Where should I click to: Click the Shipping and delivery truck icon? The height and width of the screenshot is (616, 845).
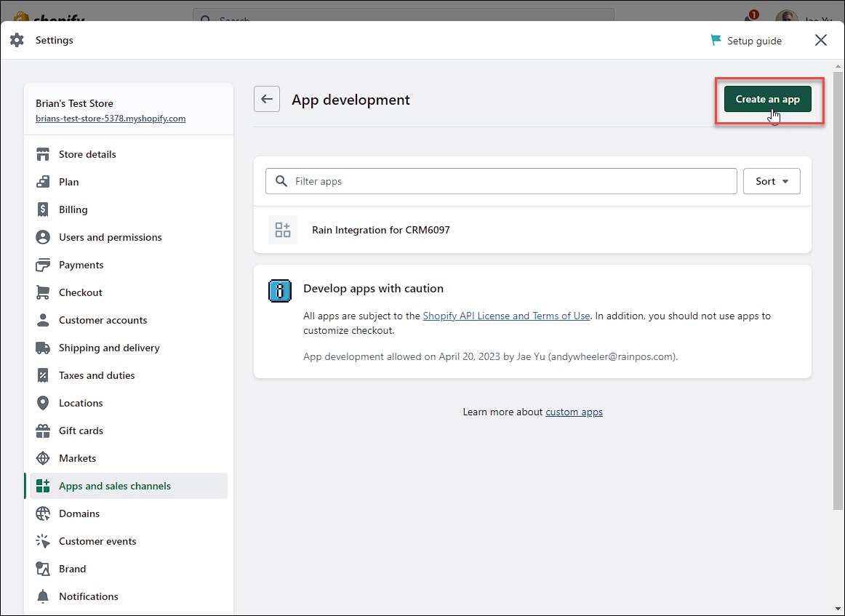point(43,348)
